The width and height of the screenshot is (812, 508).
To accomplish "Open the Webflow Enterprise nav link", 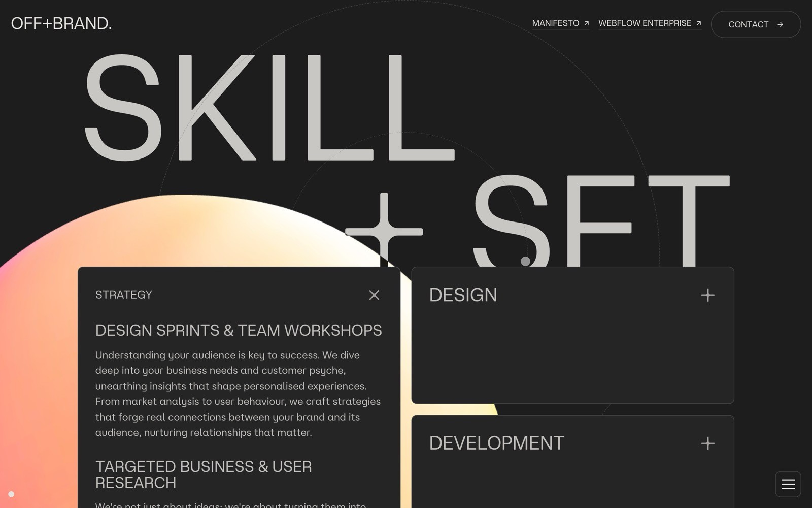I will click(650, 23).
